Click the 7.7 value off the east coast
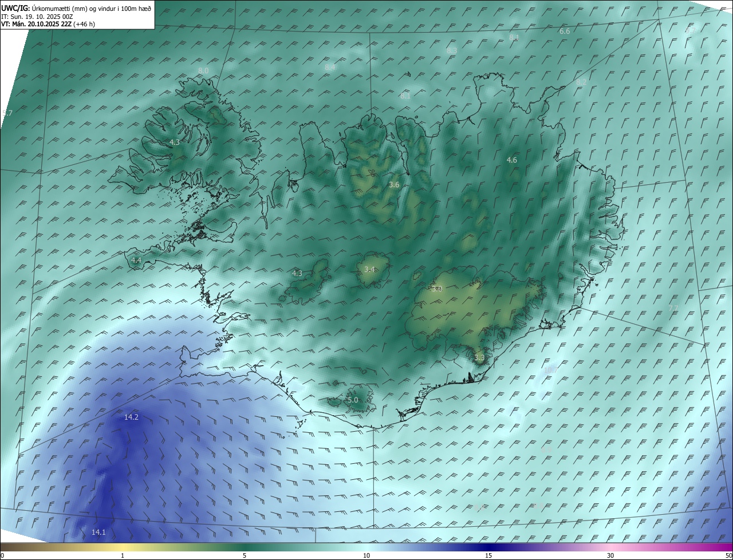 pyautogui.click(x=673, y=308)
